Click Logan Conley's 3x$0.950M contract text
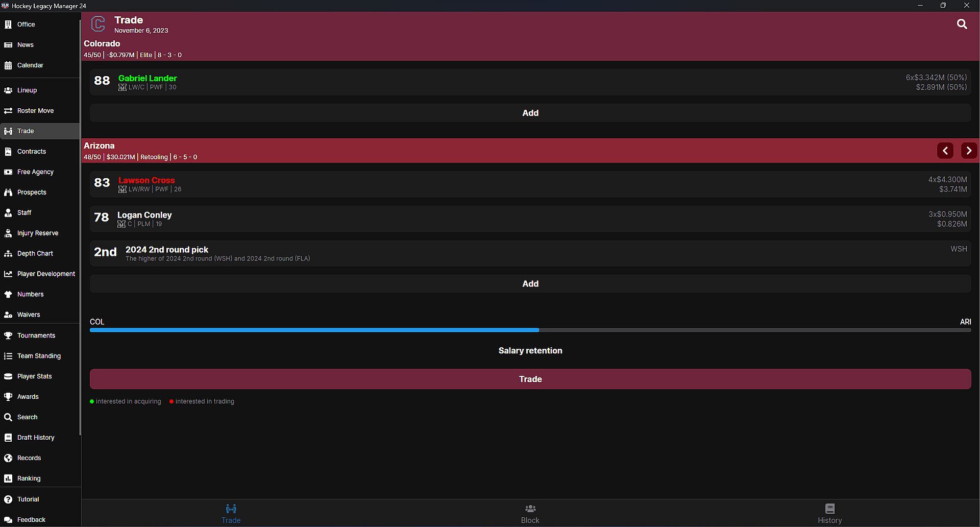The image size is (980, 527). pos(947,214)
